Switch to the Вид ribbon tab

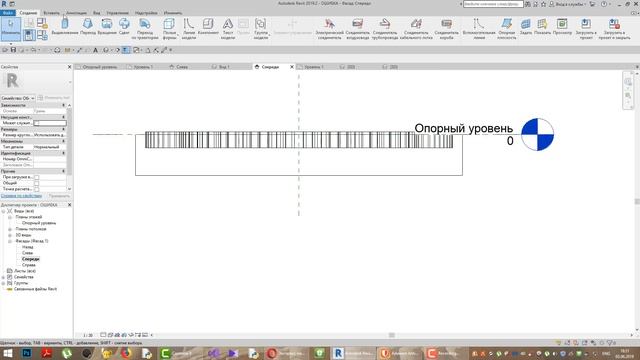pos(97,13)
